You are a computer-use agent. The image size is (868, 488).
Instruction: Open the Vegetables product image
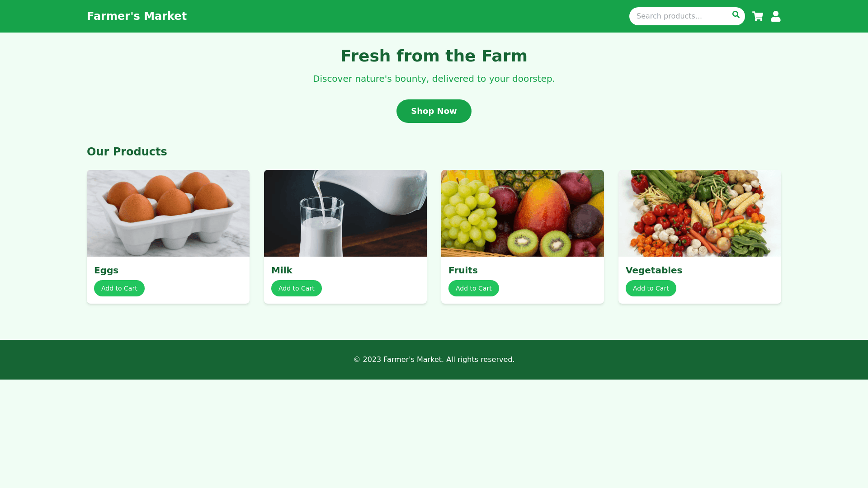click(x=700, y=213)
